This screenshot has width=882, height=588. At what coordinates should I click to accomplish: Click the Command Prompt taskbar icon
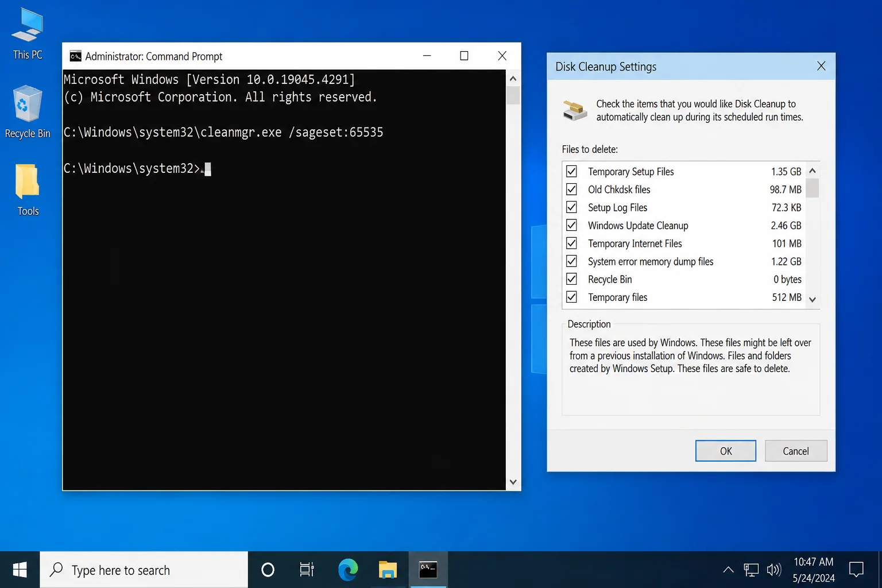point(428,570)
